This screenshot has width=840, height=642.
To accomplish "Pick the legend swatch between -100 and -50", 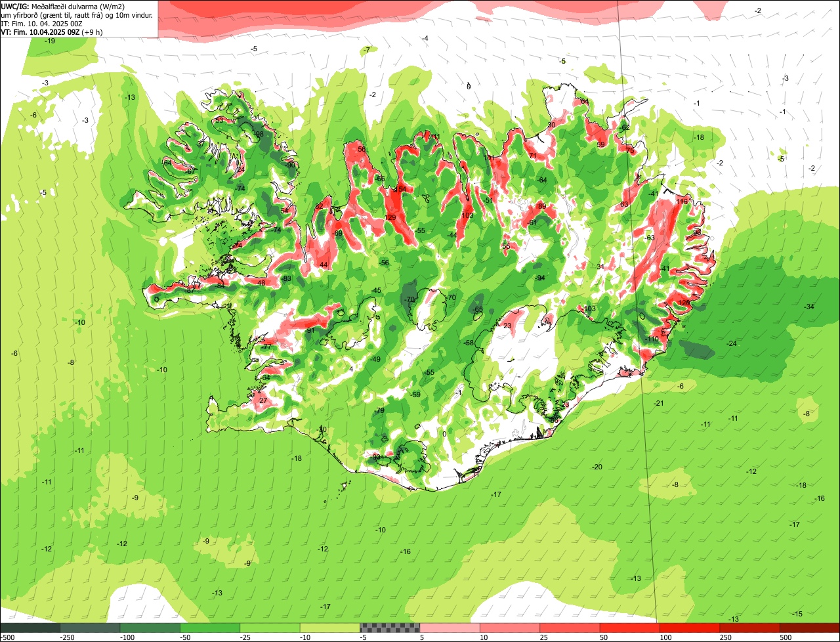I will 150,628.
